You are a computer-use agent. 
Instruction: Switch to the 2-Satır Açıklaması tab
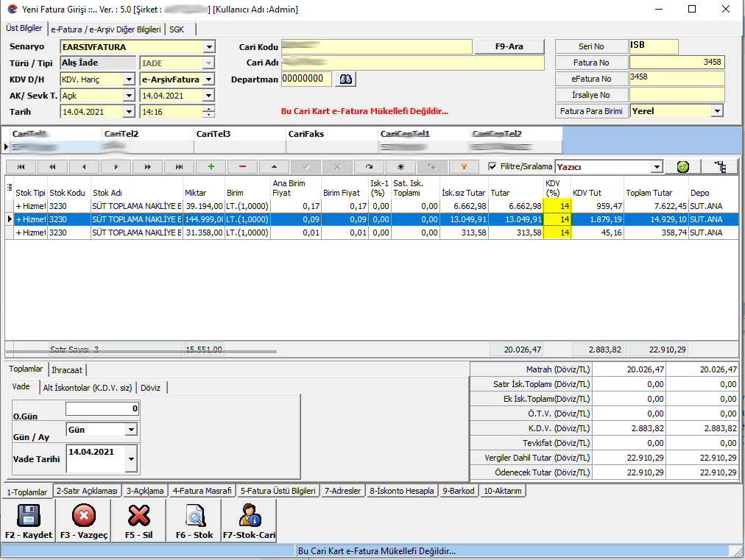pyautogui.click(x=87, y=491)
